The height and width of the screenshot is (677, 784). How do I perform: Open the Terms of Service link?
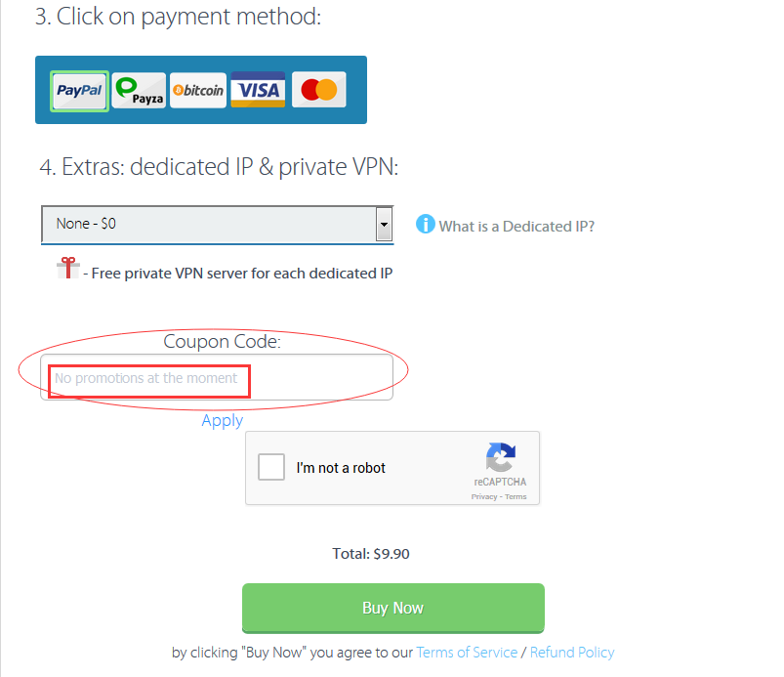pos(467,653)
